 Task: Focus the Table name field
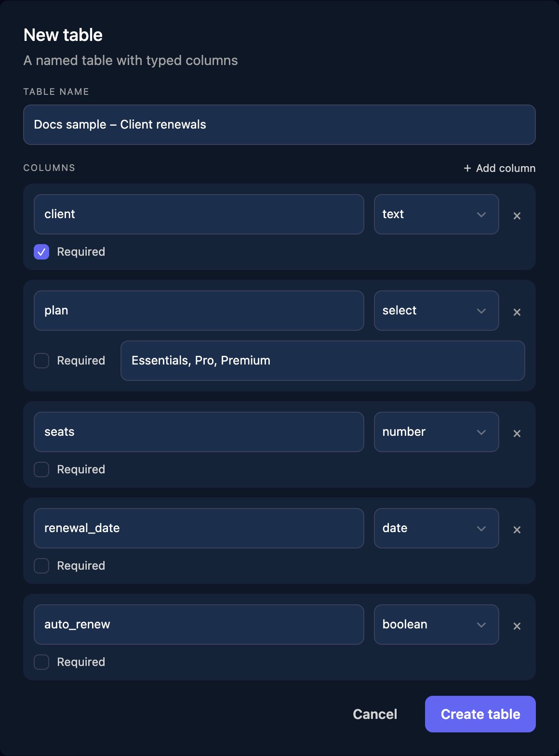pyautogui.click(x=279, y=125)
